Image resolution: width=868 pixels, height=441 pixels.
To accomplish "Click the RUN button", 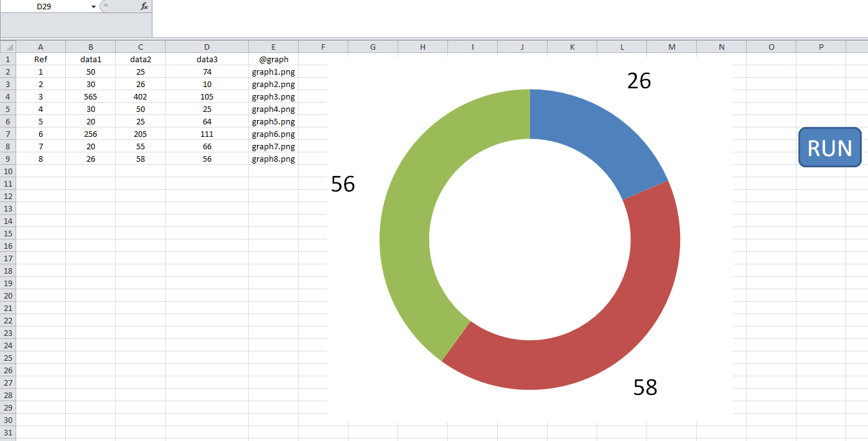I will [829, 147].
